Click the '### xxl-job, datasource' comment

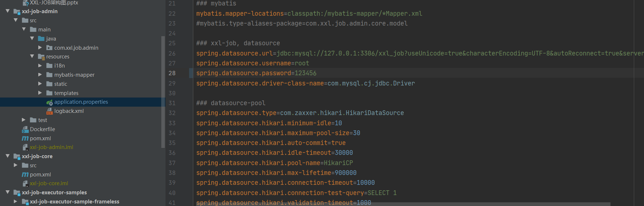tap(238, 43)
